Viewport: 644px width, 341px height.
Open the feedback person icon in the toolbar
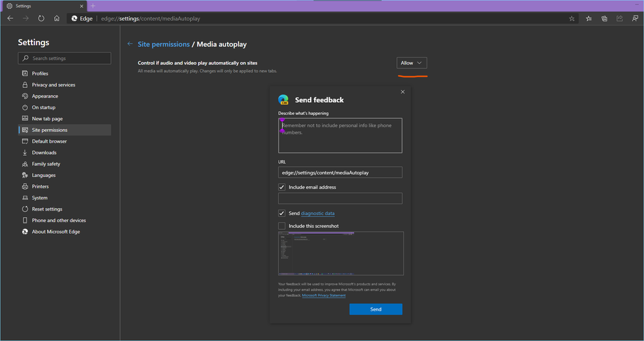[635, 19]
